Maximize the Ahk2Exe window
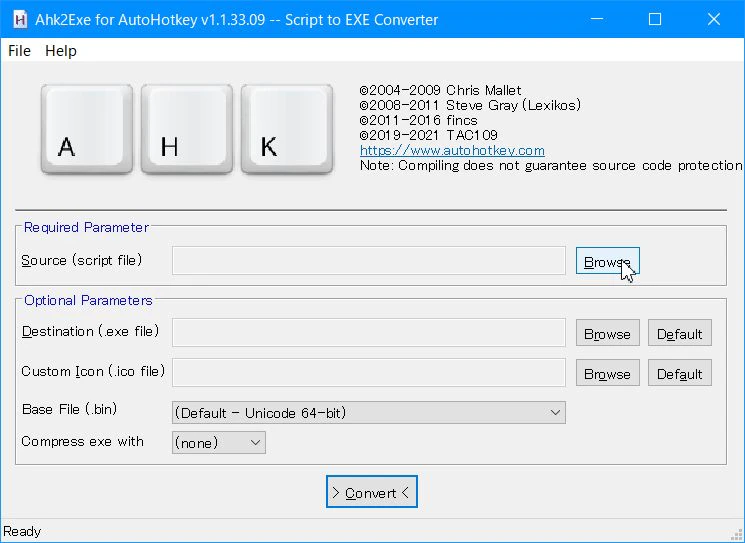Viewport: 745px width, 543px height. click(655, 19)
